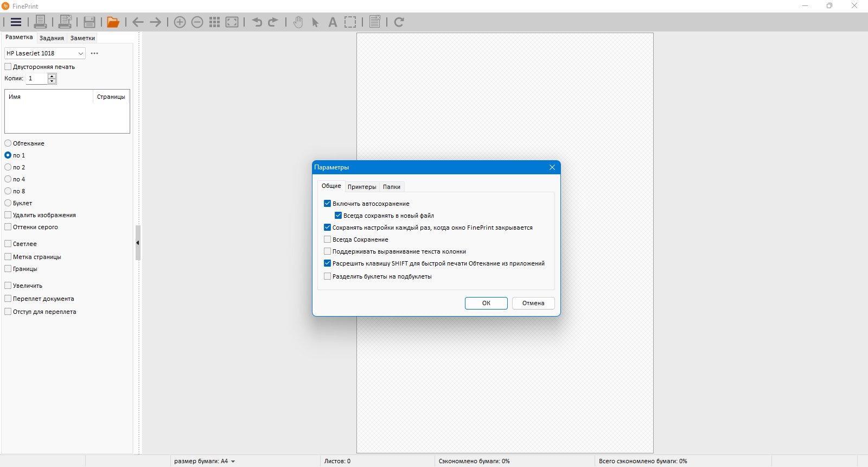Select the text tool letter A
Screen dimensions: 868x467
point(333,22)
